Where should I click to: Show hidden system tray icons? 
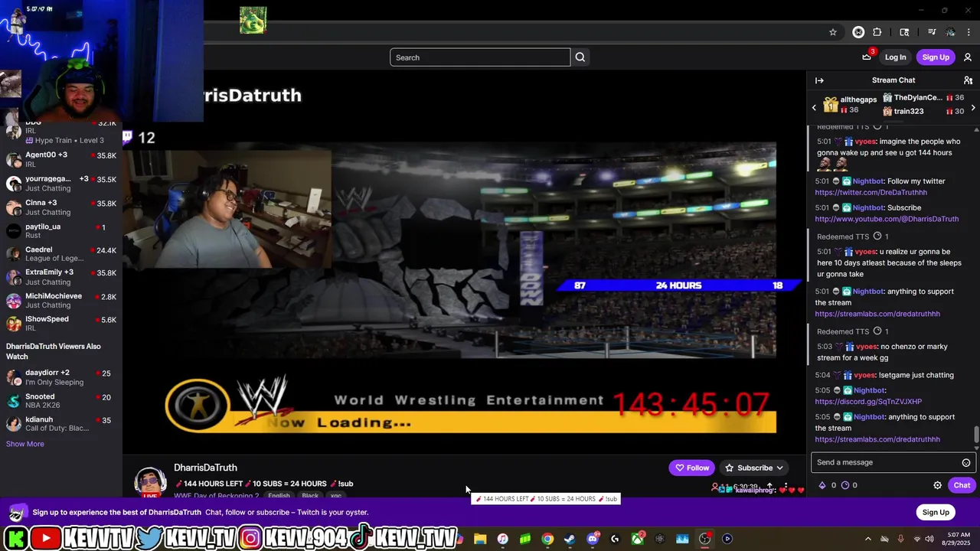point(867,539)
